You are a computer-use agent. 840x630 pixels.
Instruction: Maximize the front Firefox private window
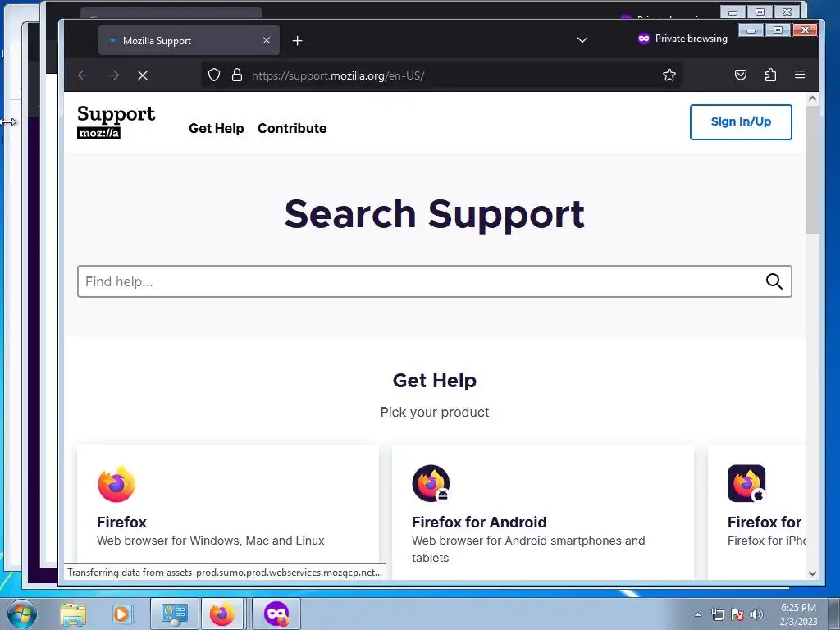pyautogui.click(x=778, y=30)
